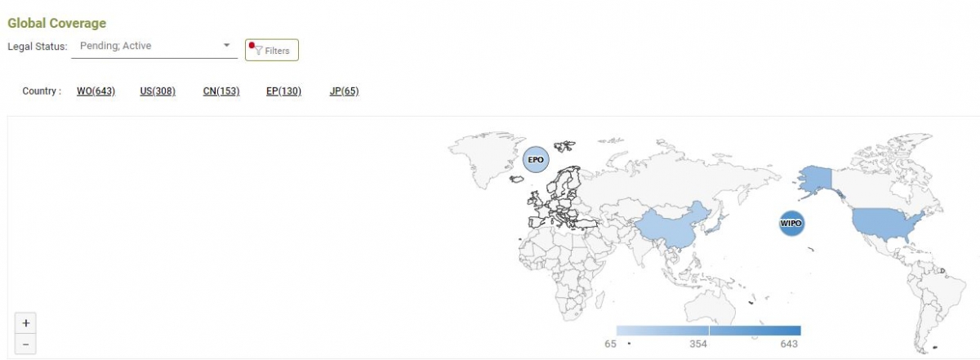Open the JP(65) country link

point(344,91)
